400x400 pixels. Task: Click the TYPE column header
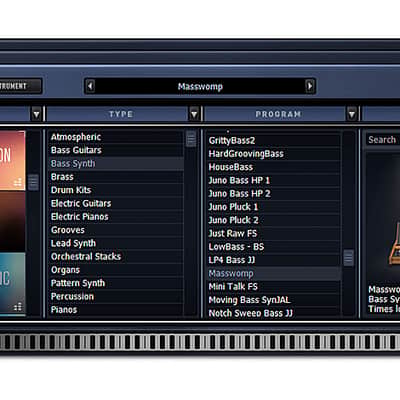tap(121, 114)
